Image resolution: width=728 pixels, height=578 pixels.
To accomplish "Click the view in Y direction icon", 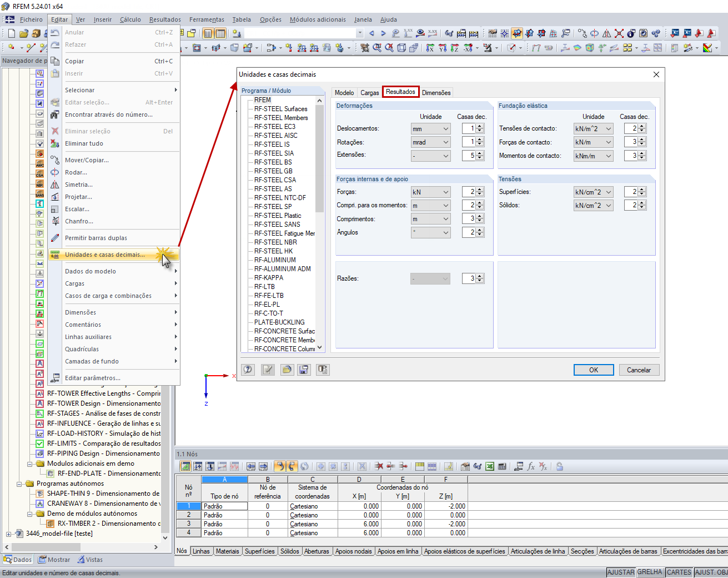I will coord(443,48).
